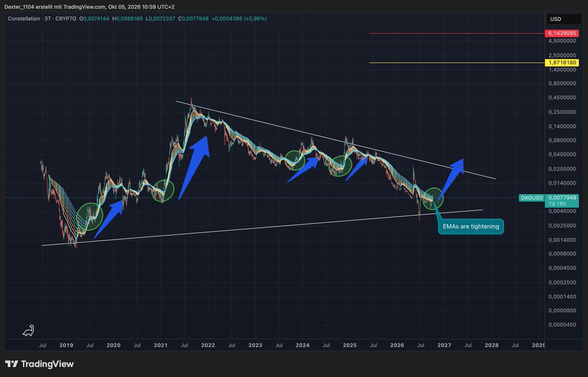Click the current price tag 0,0077948 on axis
The image size is (588, 377).
click(562, 198)
